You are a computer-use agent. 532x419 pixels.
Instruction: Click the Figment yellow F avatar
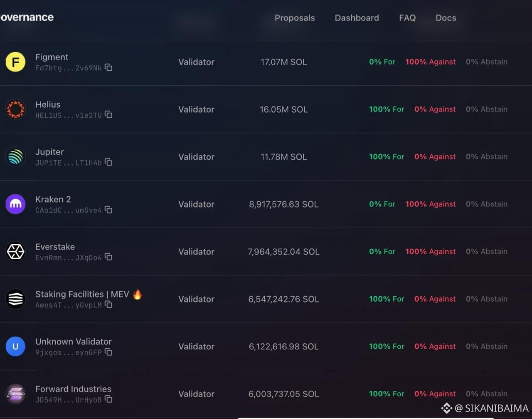tap(15, 62)
